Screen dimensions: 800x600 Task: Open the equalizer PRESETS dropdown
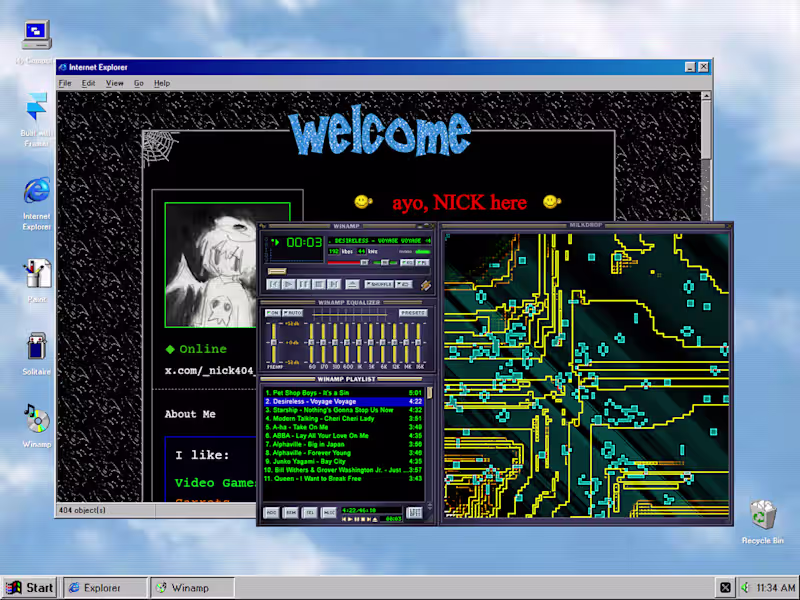(414, 313)
